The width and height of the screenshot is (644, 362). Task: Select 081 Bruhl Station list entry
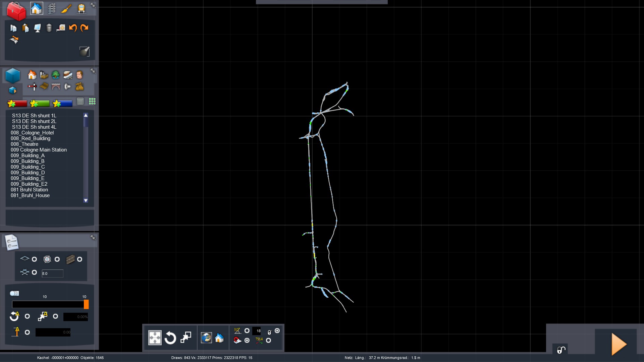29,190
